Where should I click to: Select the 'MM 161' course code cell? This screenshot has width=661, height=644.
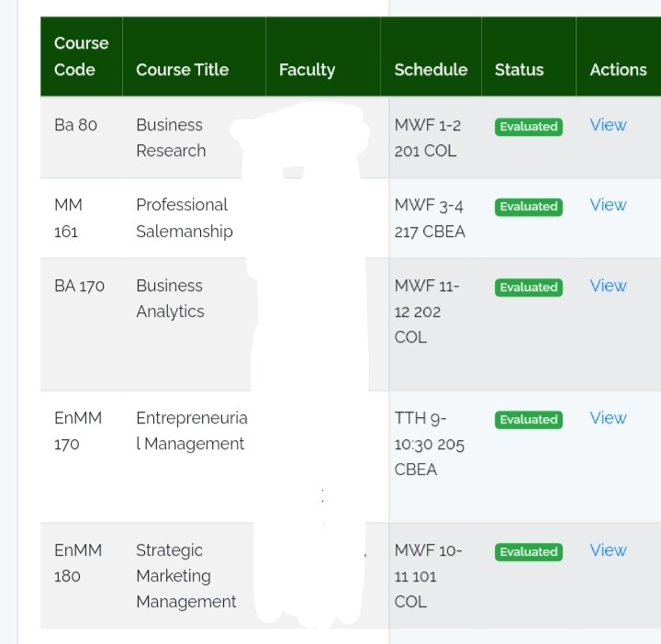tap(68, 218)
